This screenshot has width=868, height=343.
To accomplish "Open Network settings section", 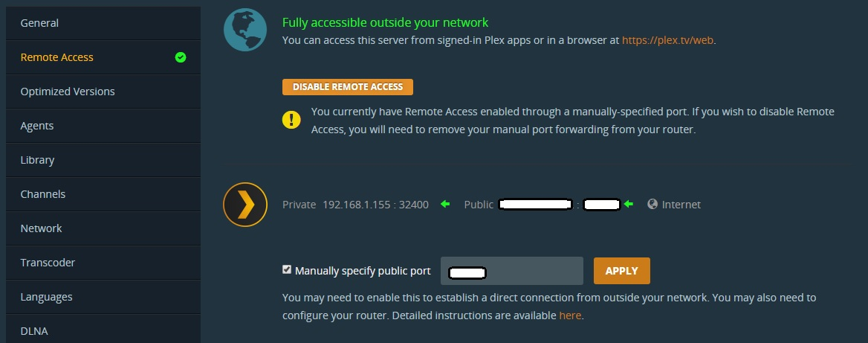I will coord(103,228).
